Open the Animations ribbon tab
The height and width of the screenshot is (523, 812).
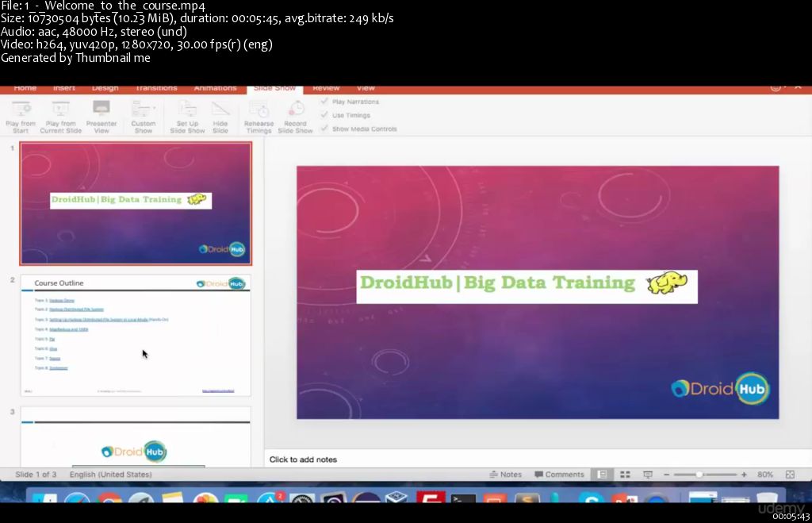pos(216,88)
